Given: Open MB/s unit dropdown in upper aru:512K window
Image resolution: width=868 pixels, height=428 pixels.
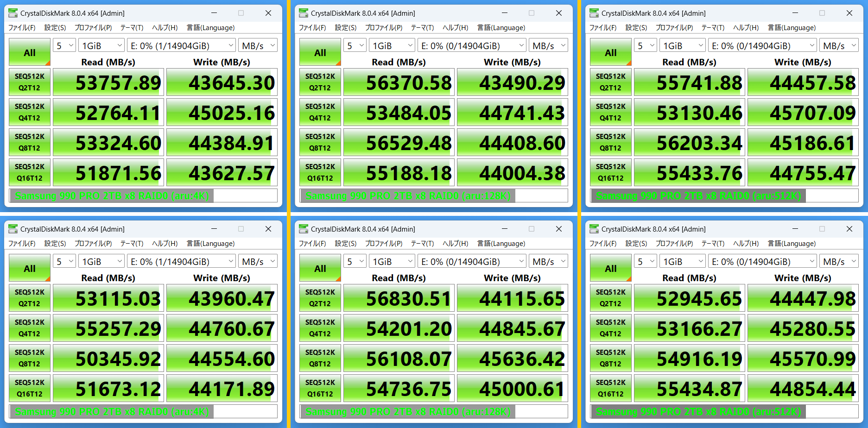Looking at the screenshot, I should coord(839,45).
